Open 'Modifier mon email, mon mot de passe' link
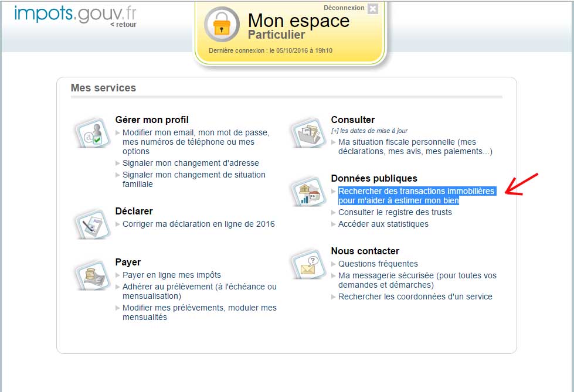 coord(196,142)
